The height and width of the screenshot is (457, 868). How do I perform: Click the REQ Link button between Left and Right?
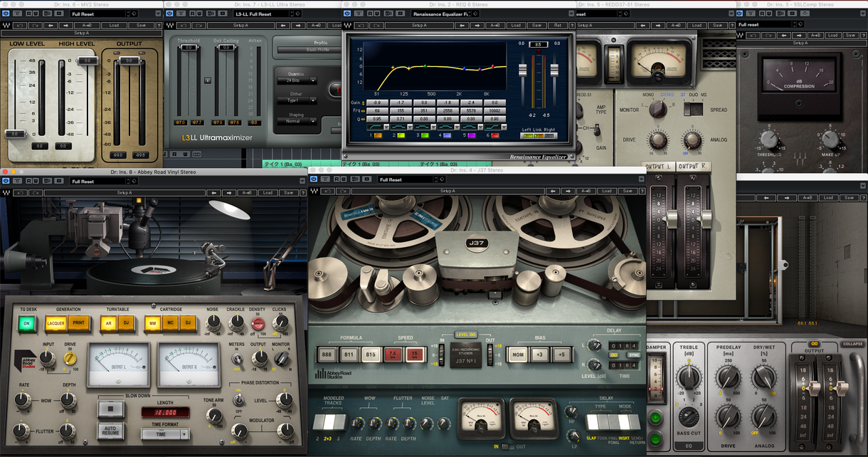click(x=539, y=135)
